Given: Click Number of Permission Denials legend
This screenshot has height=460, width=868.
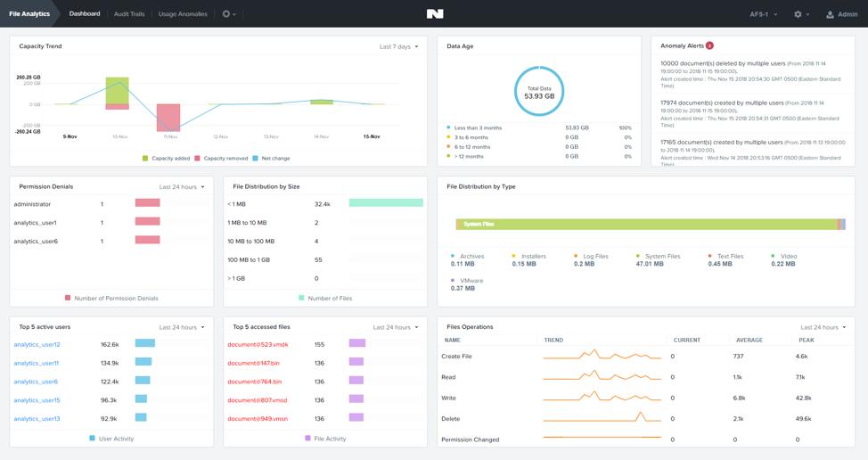Looking at the screenshot, I should [111, 299].
